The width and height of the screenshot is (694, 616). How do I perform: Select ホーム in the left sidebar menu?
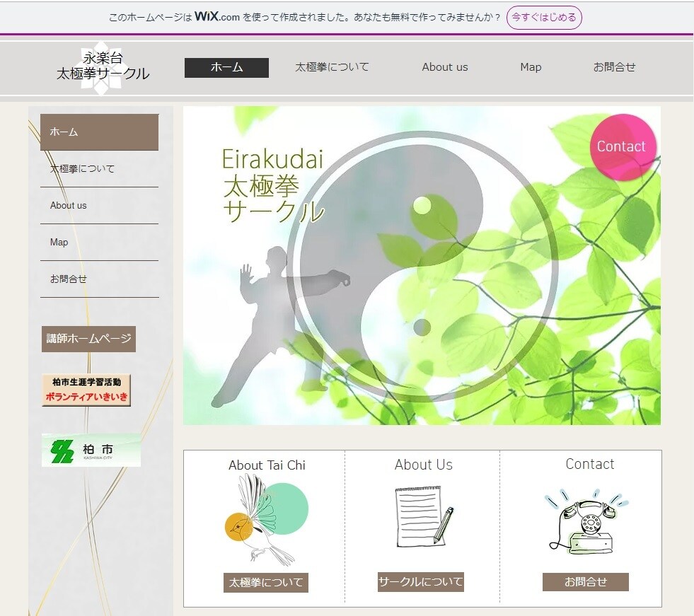[99, 132]
